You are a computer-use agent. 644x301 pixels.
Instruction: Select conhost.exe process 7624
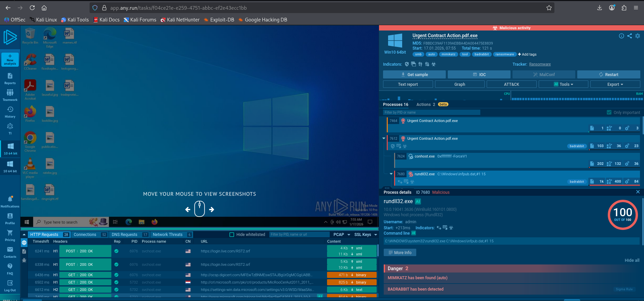pyautogui.click(x=517, y=160)
